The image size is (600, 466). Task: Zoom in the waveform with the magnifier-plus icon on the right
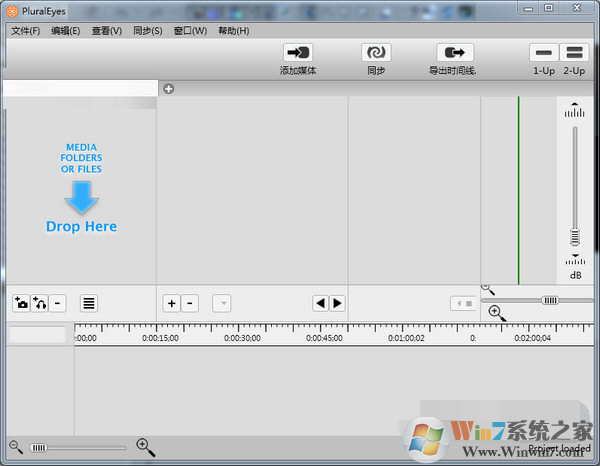(497, 313)
